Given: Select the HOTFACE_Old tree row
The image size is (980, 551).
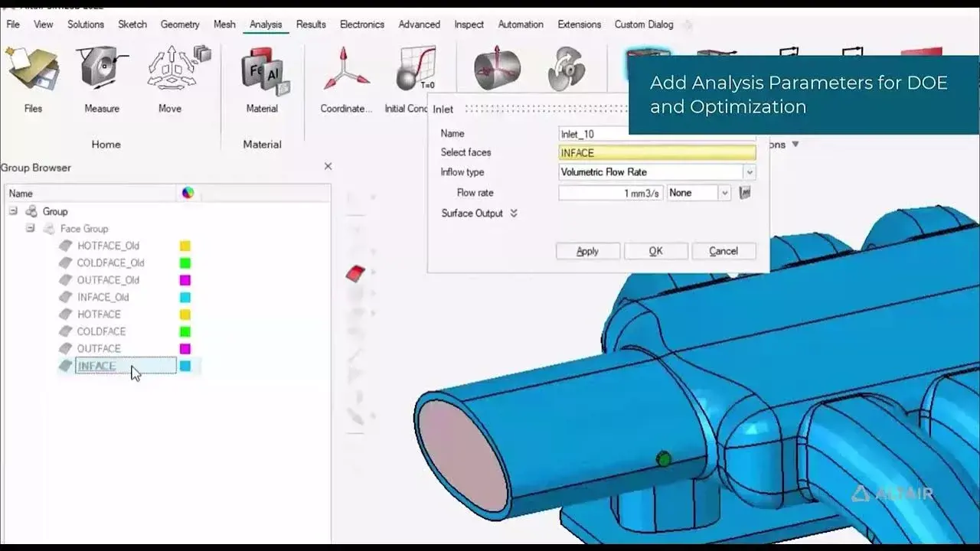Looking at the screenshot, I should (108, 246).
